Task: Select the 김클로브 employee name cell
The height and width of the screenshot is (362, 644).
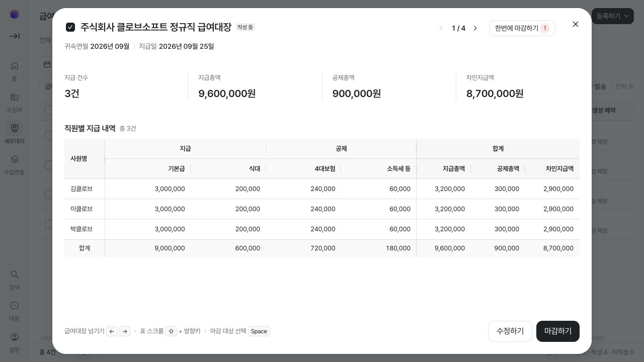Action: tap(85, 189)
